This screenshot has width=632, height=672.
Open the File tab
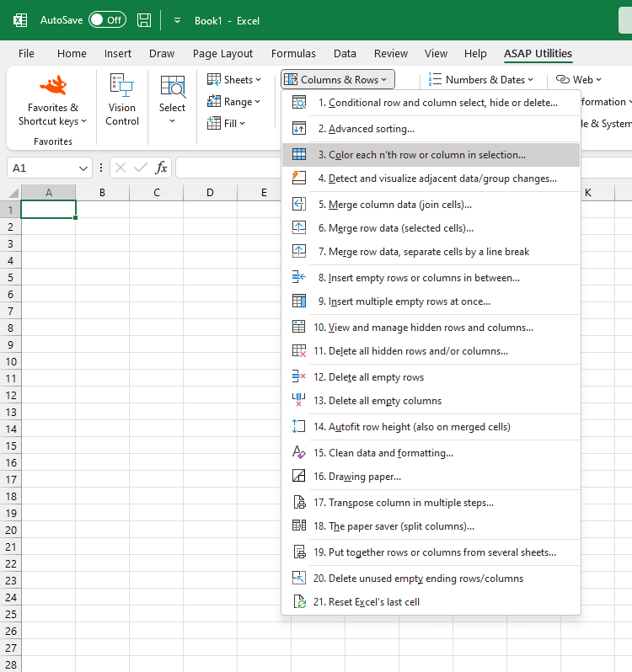pyautogui.click(x=26, y=54)
